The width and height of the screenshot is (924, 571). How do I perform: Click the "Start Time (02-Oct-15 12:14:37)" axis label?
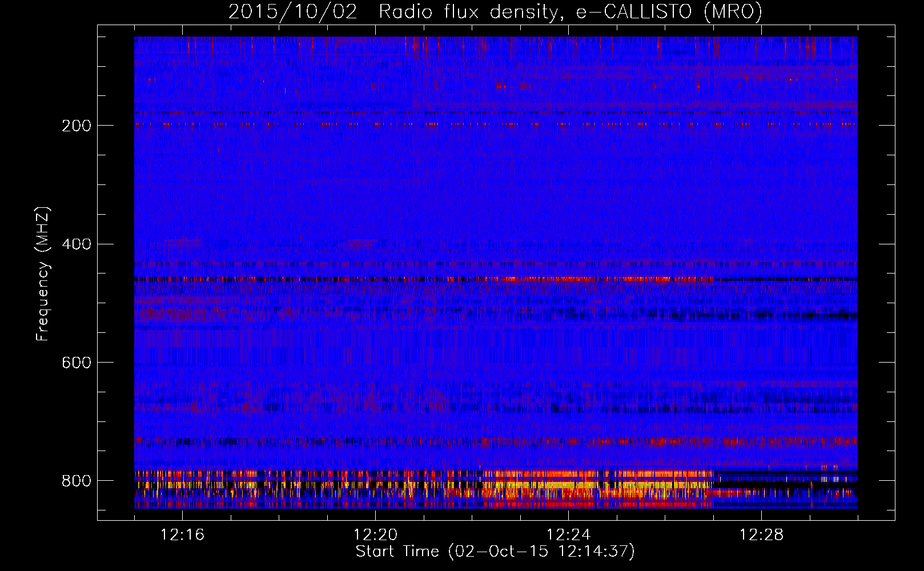point(495,552)
